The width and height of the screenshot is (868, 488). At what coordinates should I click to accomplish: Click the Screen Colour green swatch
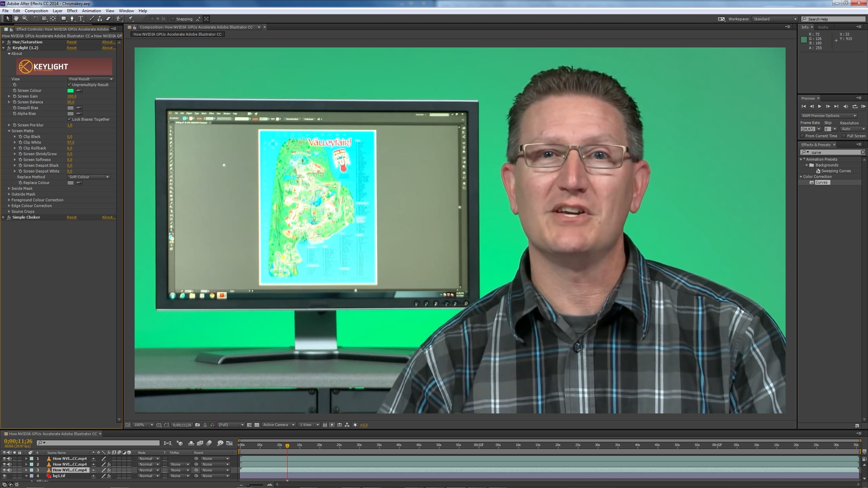pyautogui.click(x=71, y=90)
